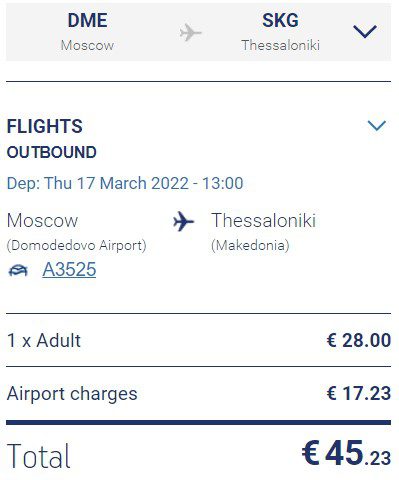The image size is (399, 480).
Task: Click the OUTBOUND label
Action: click(52, 152)
